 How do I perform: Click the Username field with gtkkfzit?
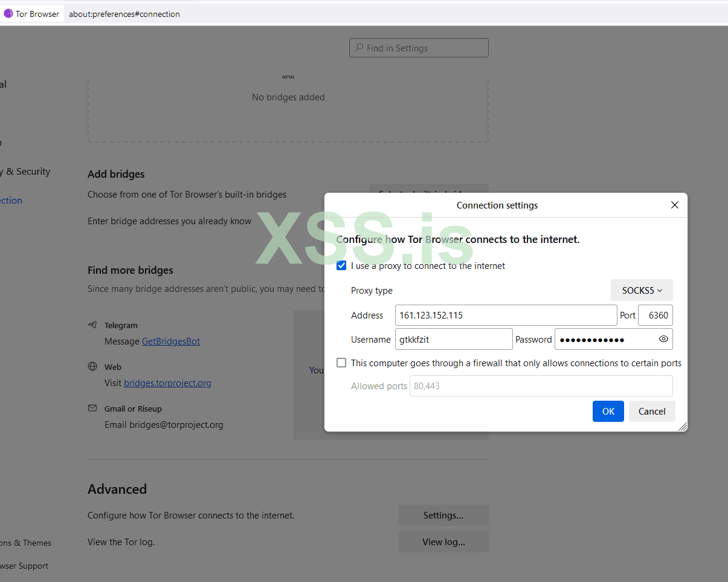[x=454, y=339]
